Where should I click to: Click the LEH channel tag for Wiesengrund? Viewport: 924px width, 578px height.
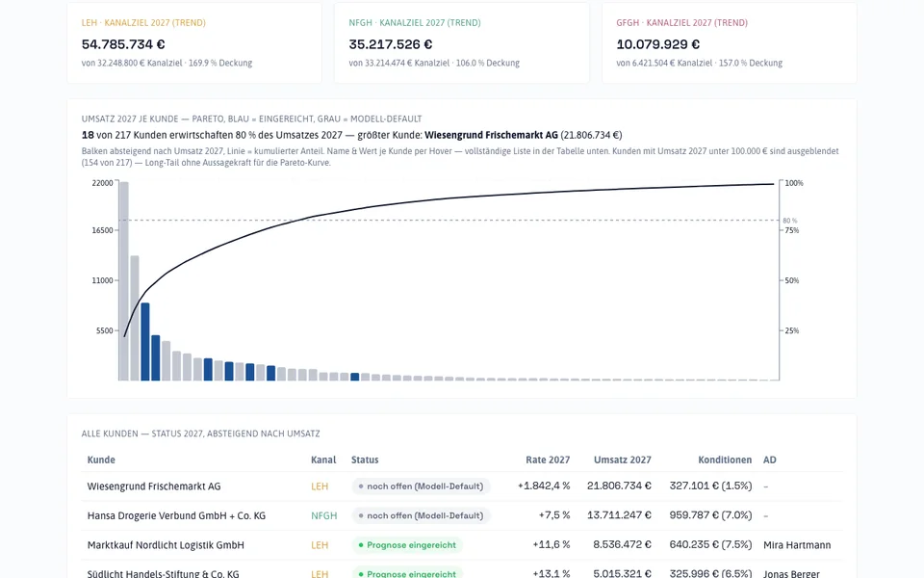[x=320, y=486]
